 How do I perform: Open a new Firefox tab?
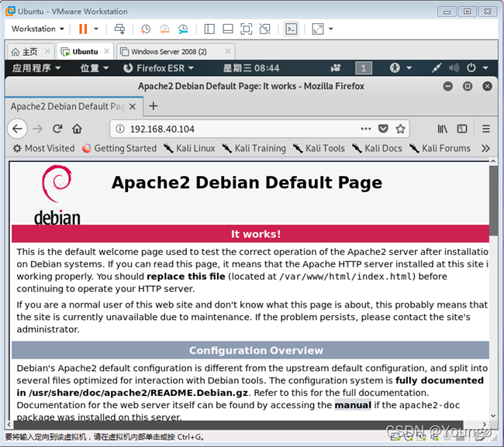(x=154, y=106)
